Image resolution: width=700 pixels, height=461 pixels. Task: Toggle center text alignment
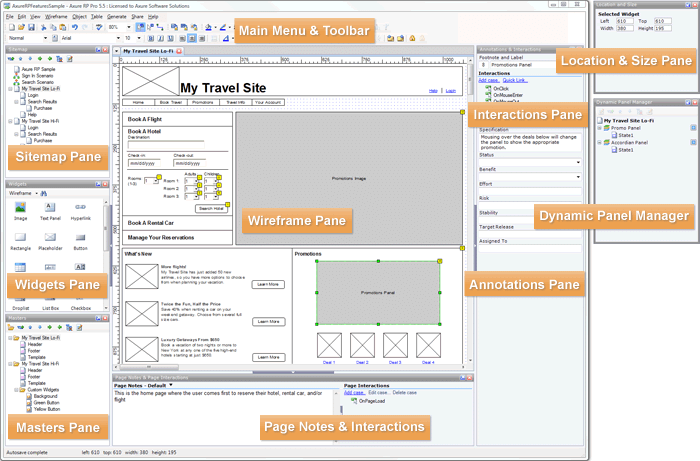192,38
